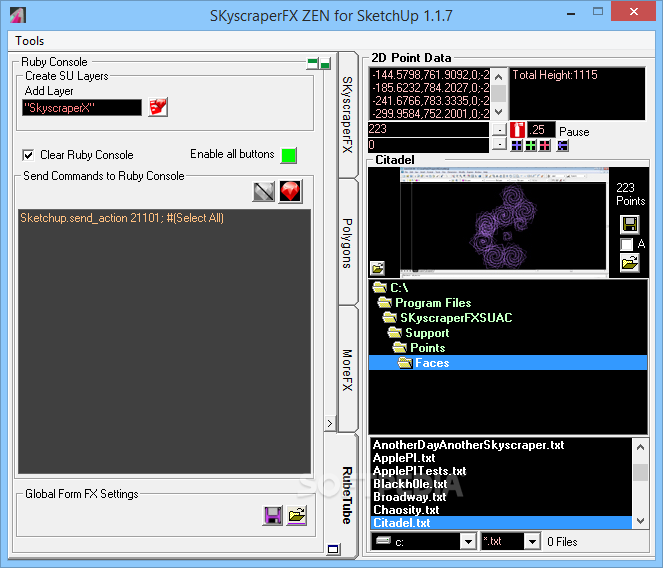Click the green top-bar panel layout icon
Image resolution: width=663 pixels, height=568 pixels.
[312, 63]
